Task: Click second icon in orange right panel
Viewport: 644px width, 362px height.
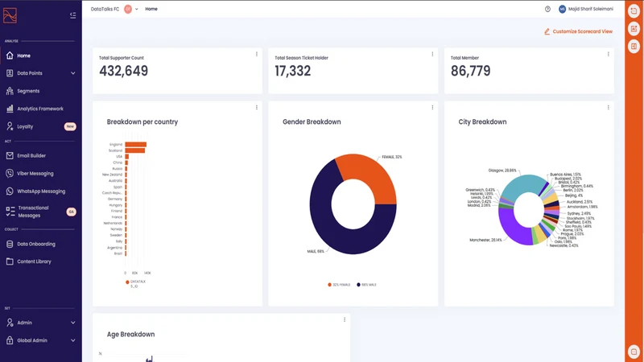Action: point(634,29)
